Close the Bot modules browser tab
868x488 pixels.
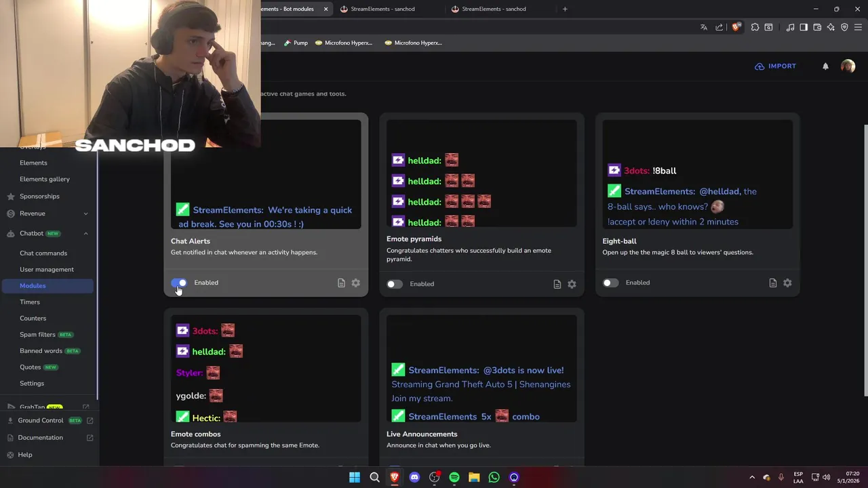click(x=326, y=9)
